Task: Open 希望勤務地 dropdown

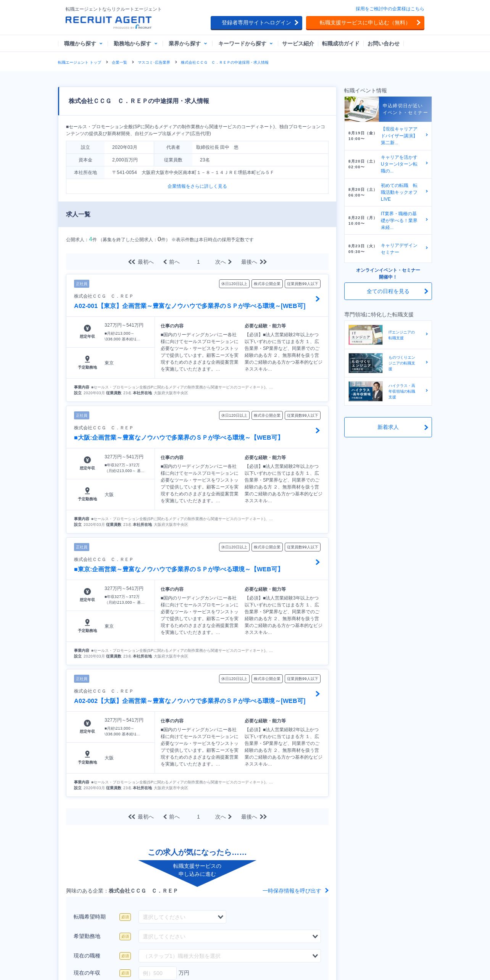Action: pos(230,936)
